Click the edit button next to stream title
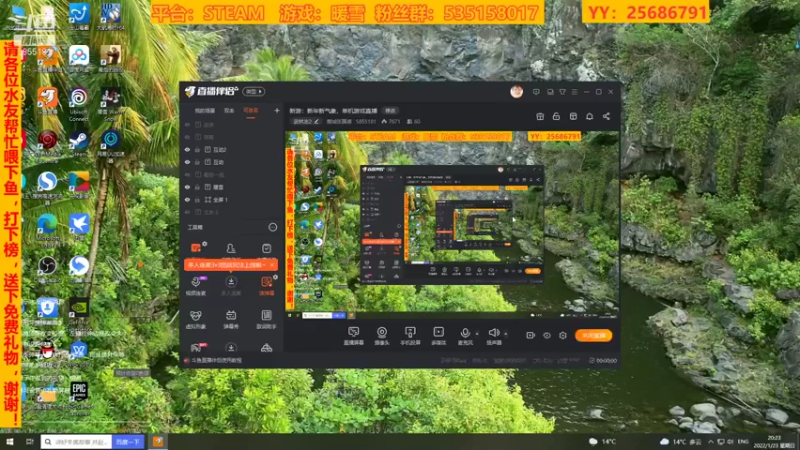The width and height of the screenshot is (800, 450). (390, 111)
